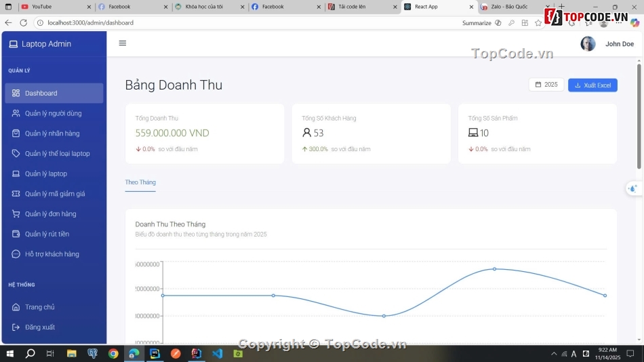The width and height of the screenshot is (644, 362).
Task: Go to Trang chủ in sidebar
Action: [39, 307]
